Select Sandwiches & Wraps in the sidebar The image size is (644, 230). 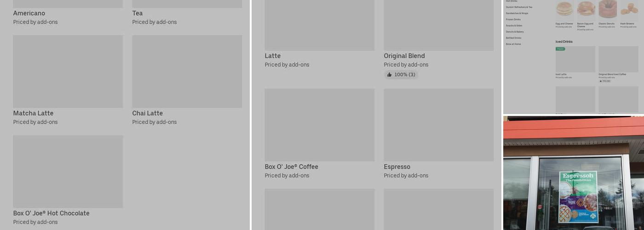517,13
